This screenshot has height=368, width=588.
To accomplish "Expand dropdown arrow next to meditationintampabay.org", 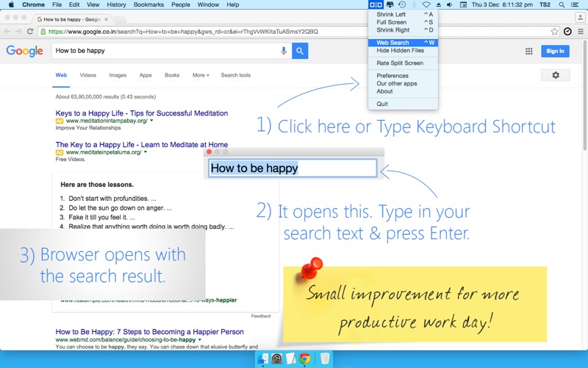I will pyautogui.click(x=151, y=121).
